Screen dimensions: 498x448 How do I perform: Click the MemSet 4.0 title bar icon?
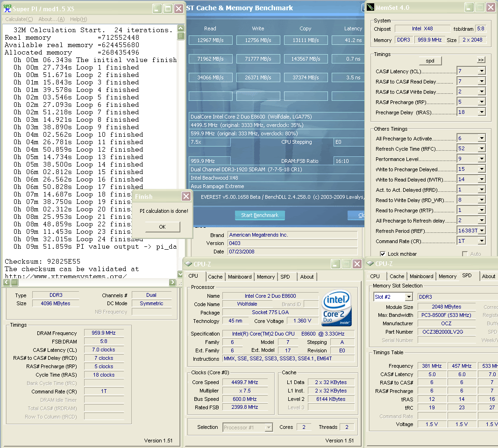370,7
